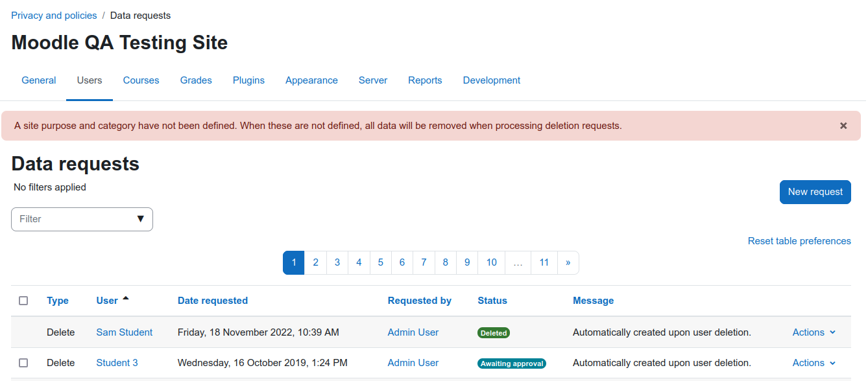
Task: Click Reset table preferences link
Action: (799, 241)
